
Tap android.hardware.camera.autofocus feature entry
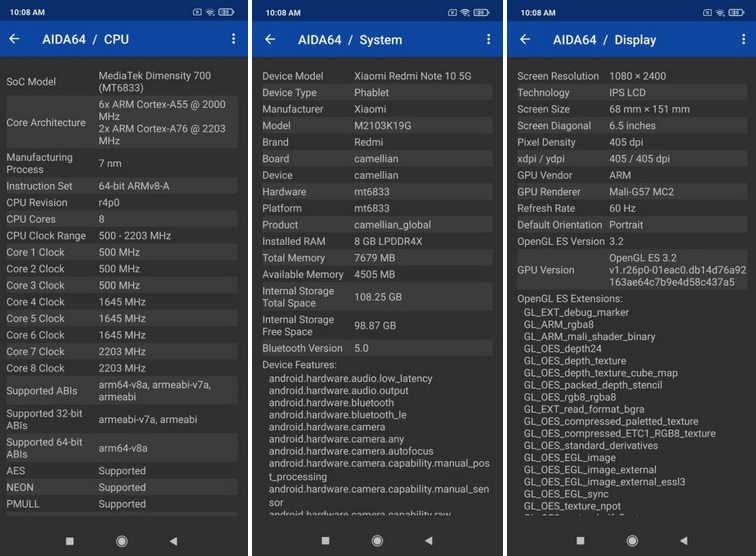(x=351, y=451)
